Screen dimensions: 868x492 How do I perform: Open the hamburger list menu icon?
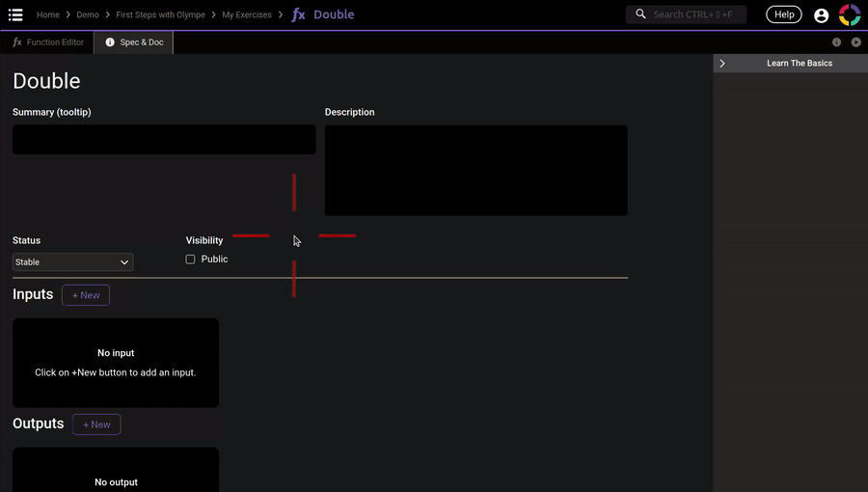(x=15, y=14)
